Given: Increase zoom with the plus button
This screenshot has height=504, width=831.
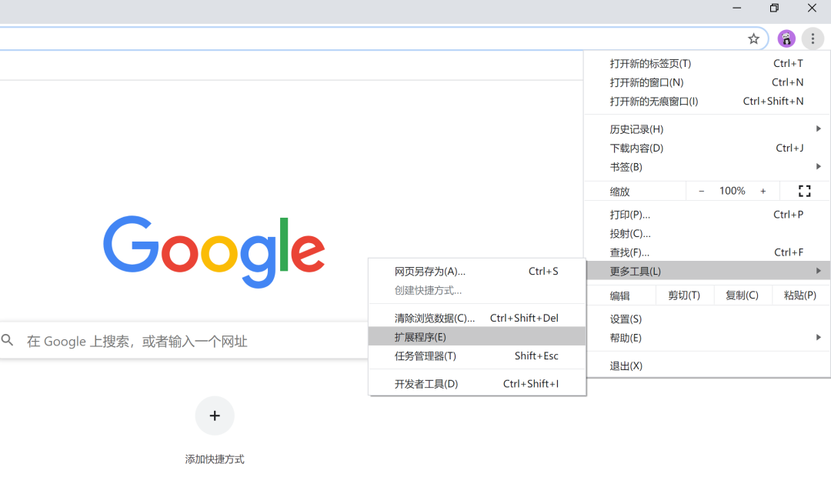Looking at the screenshot, I should [x=763, y=191].
